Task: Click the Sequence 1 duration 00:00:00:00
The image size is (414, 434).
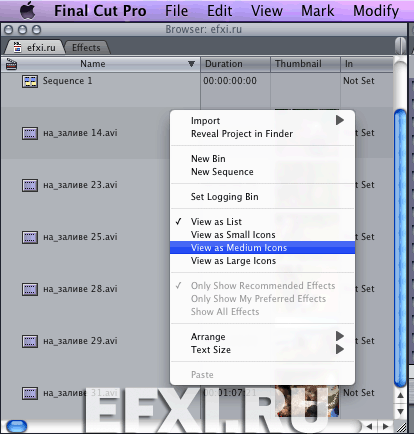Action: tap(230, 81)
